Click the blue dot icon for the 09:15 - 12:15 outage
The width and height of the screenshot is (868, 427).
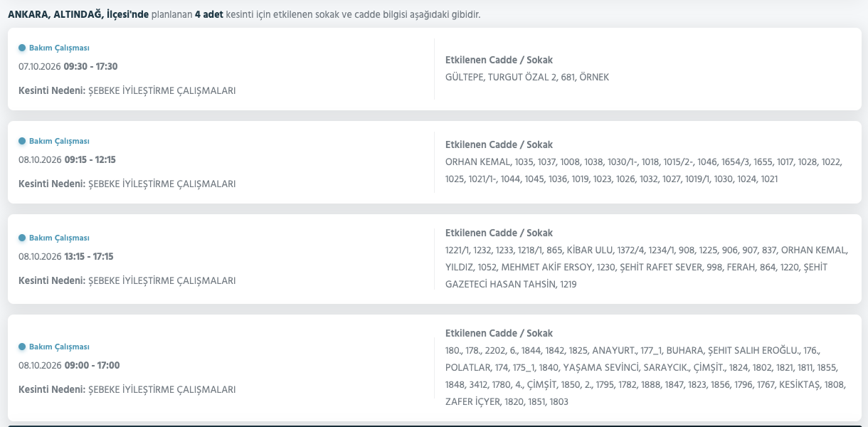point(22,141)
